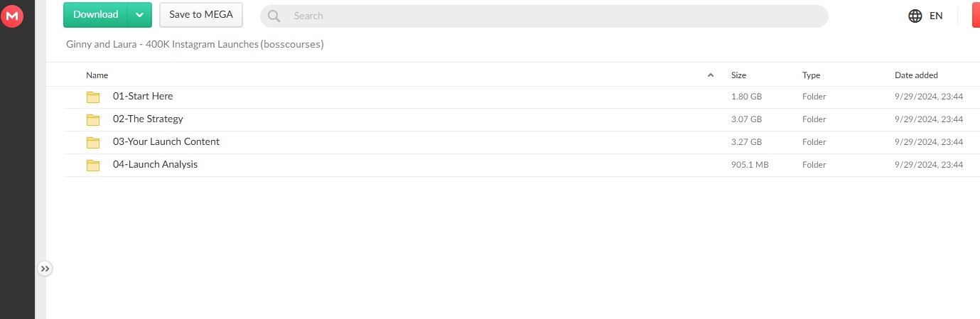980x319 pixels.
Task: Click the folder title breadcrumb text
Action: (195, 44)
